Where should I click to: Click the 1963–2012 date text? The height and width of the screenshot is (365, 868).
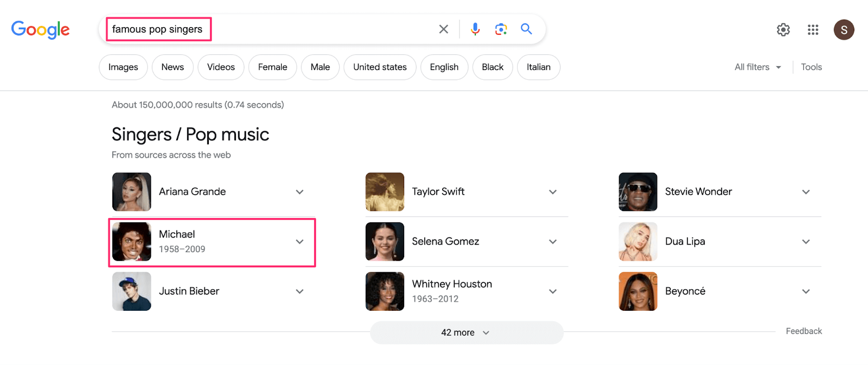(x=435, y=299)
